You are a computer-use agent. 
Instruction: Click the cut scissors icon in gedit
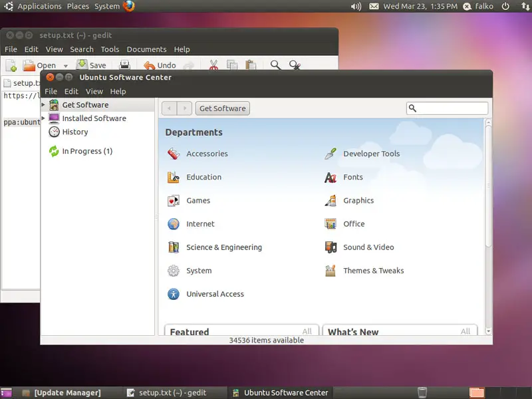(213, 65)
